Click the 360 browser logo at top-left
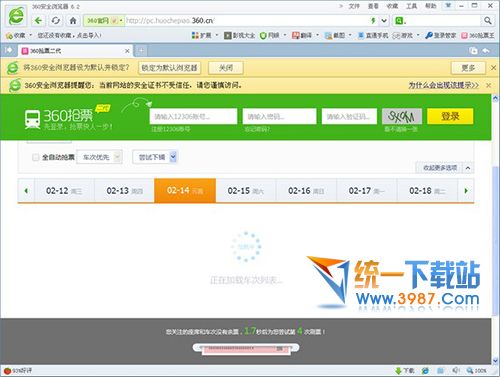 point(16,16)
